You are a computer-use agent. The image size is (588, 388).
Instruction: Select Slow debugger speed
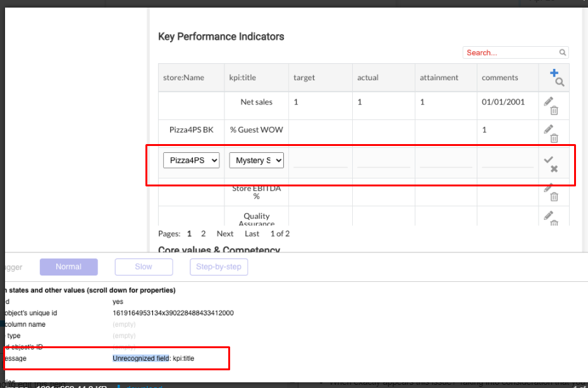click(x=144, y=267)
